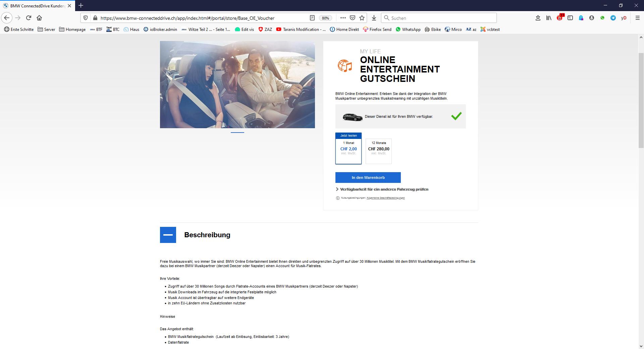Open the Telegram toolbar extension
This screenshot has width=644, height=349.
(613, 18)
